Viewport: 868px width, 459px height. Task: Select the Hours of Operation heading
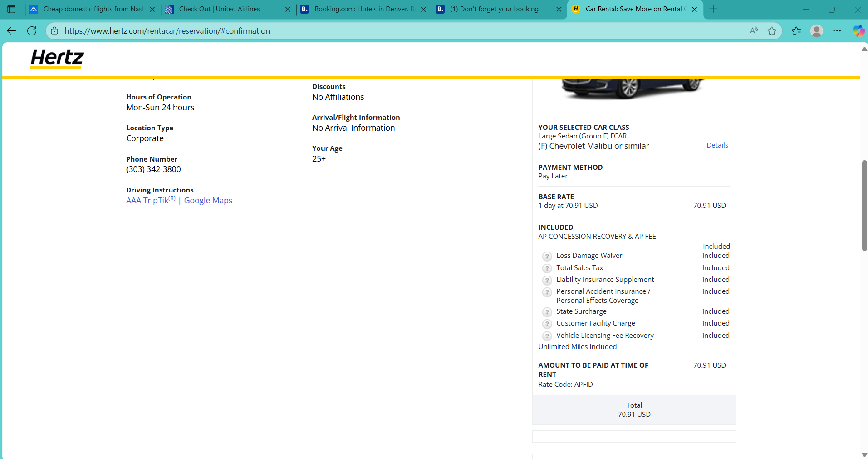pos(159,97)
